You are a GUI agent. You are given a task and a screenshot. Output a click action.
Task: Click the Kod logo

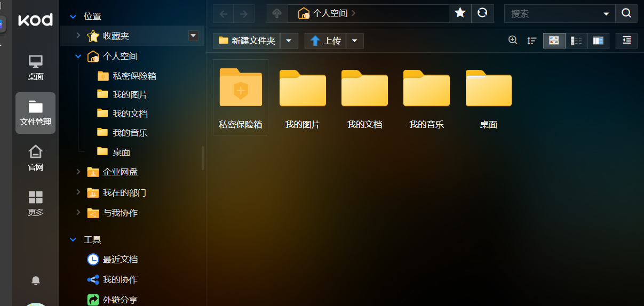coord(35,20)
